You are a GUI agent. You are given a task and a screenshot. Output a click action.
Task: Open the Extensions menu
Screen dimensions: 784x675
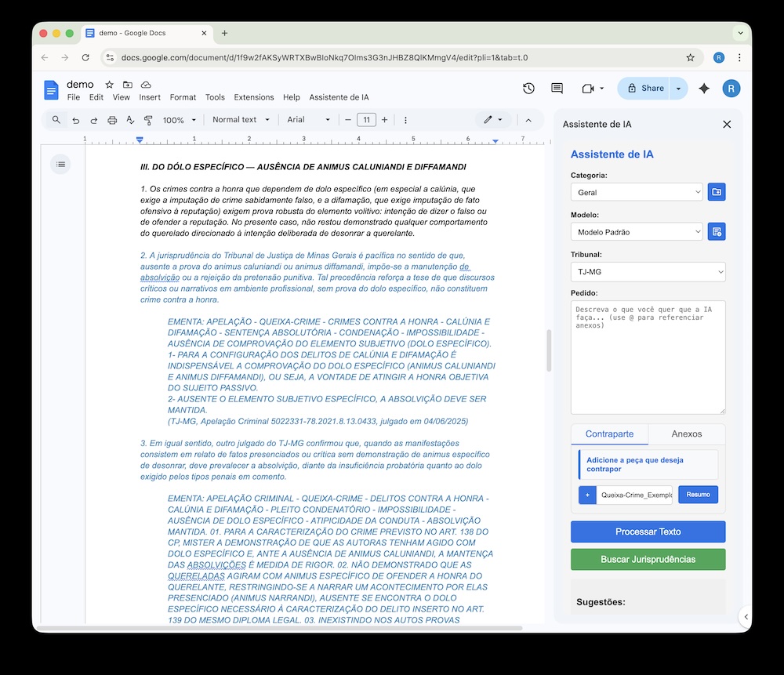click(253, 97)
